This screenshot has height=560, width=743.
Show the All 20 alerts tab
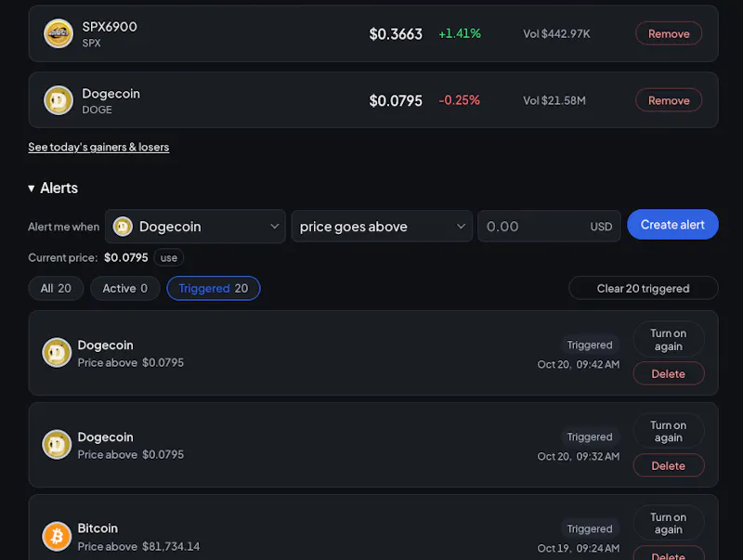[x=56, y=289]
